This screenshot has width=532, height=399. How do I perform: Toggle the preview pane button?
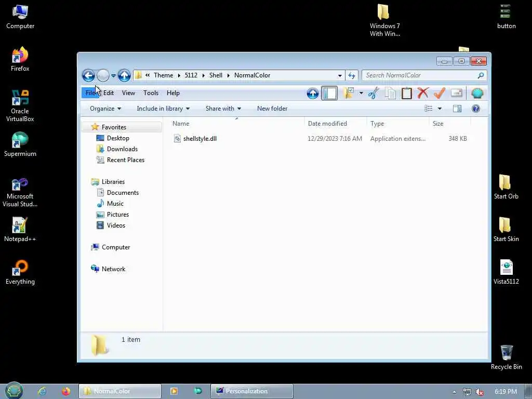coord(457,109)
